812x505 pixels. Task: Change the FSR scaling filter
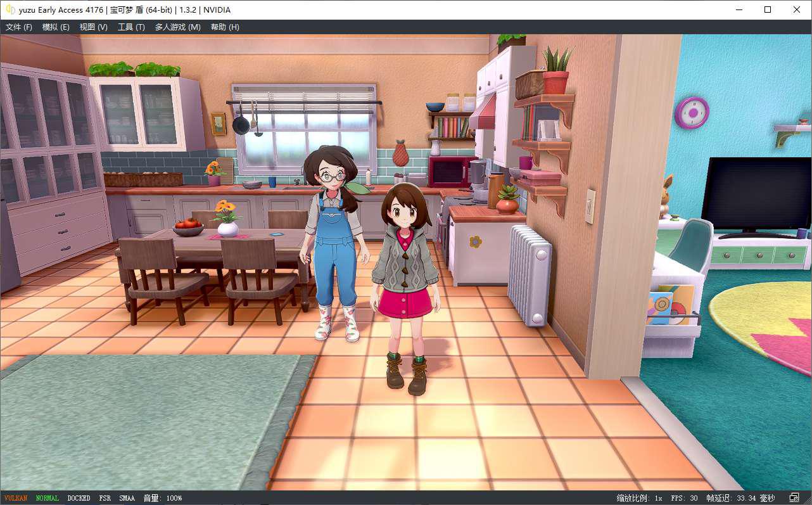(105, 498)
